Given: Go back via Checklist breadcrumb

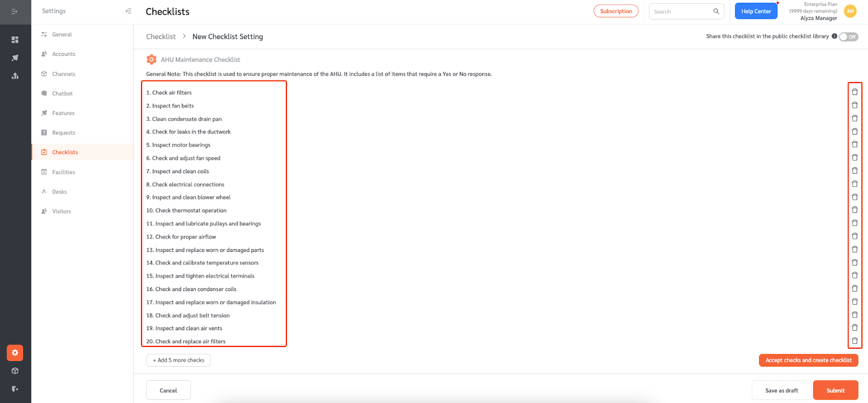Looking at the screenshot, I should [x=161, y=36].
